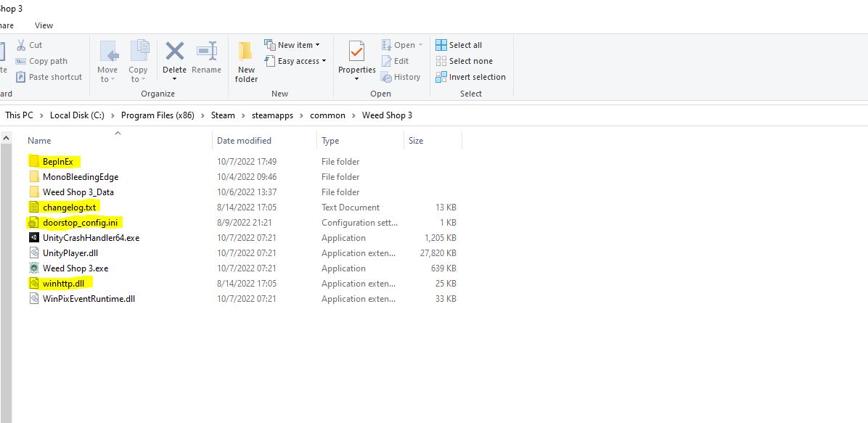Viewport: 868px width, 423px height.
Task: Click the Copy path icon
Action: tap(20, 61)
